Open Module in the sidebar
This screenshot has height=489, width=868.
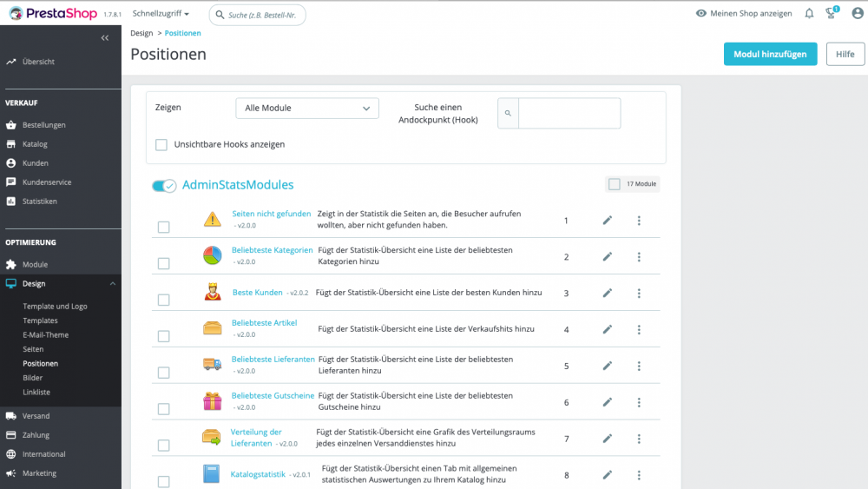(35, 265)
